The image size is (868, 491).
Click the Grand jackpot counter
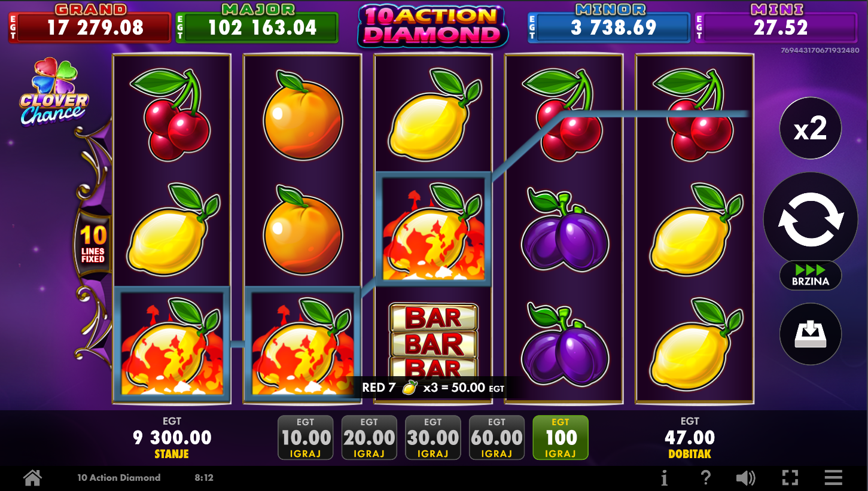point(90,23)
